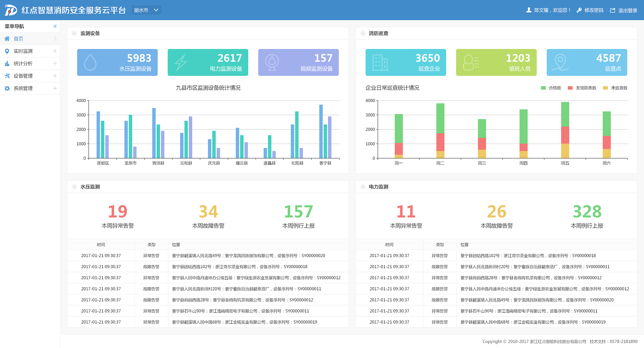Select the 首页 home menu item
This screenshot has height=348, width=644.
30,39
